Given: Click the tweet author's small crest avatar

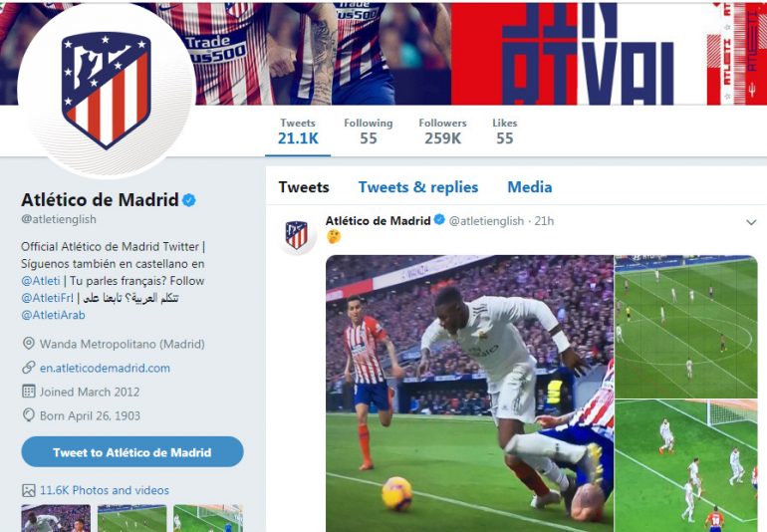Looking at the screenshot, I should tap(297, 235).
